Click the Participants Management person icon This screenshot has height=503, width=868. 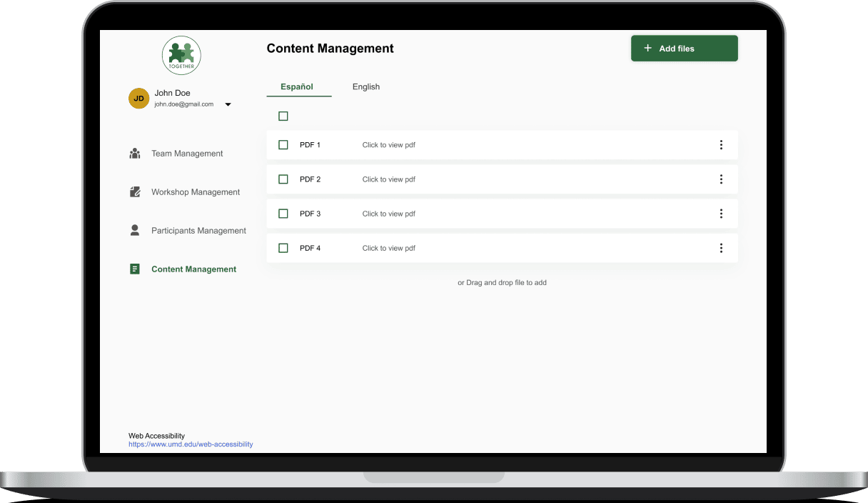click(x=135, y=231)
